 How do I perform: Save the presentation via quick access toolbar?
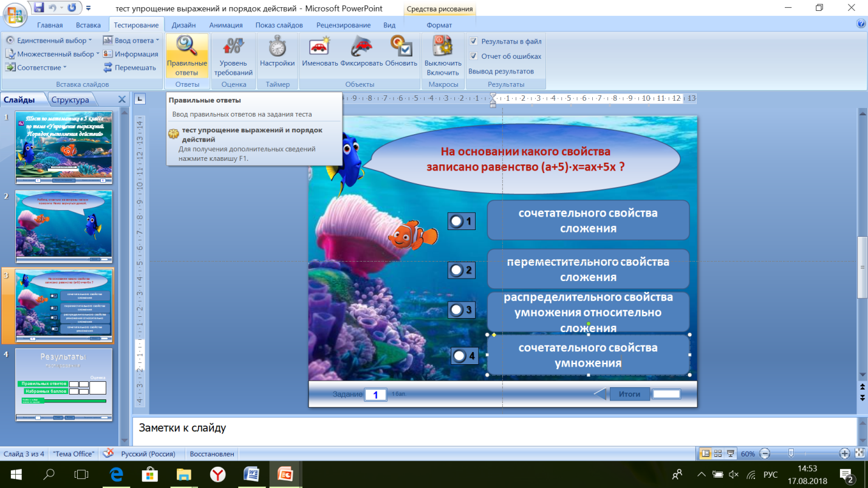[x=39, y=8]
